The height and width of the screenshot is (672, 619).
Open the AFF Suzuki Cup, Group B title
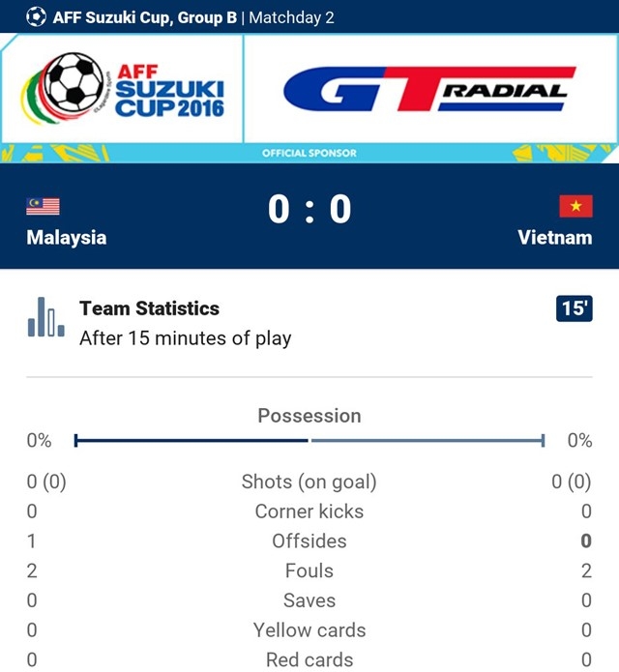[x=145, y=16]
